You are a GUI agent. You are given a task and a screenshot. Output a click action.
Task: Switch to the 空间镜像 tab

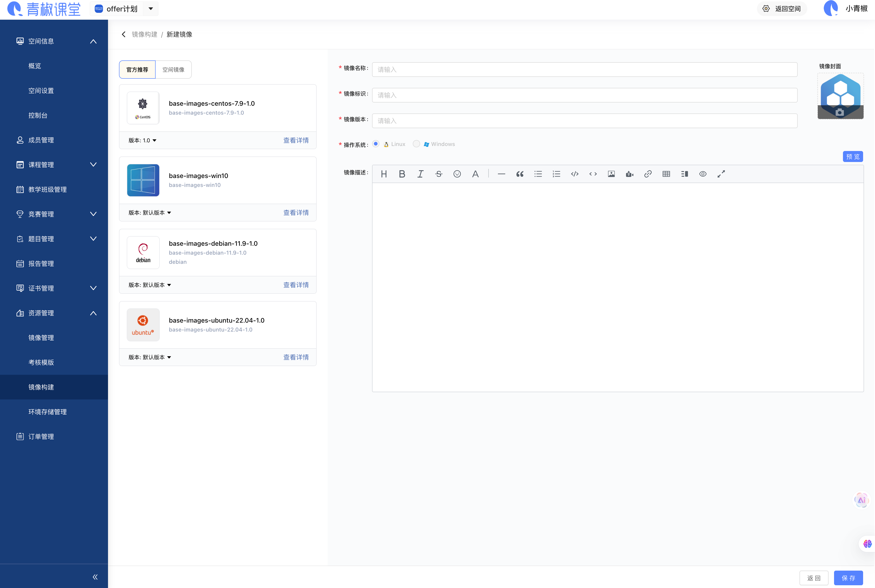click(x=173, y=70)
